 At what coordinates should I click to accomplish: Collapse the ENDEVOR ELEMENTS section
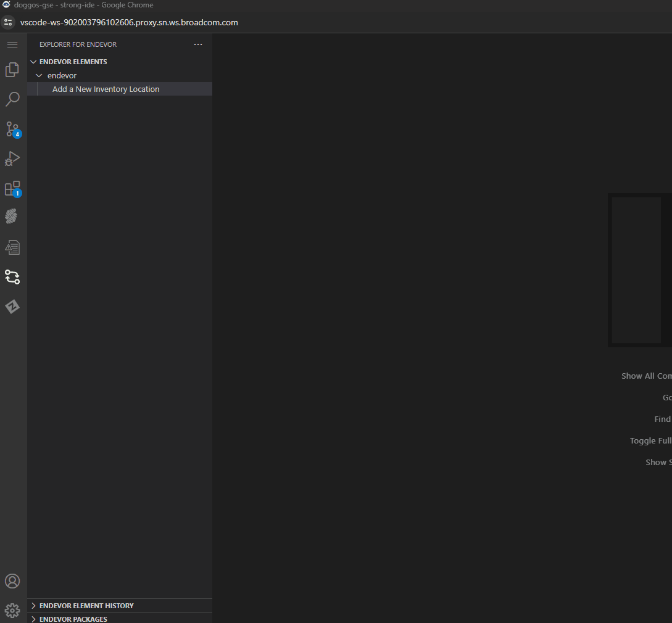[33, 61]
